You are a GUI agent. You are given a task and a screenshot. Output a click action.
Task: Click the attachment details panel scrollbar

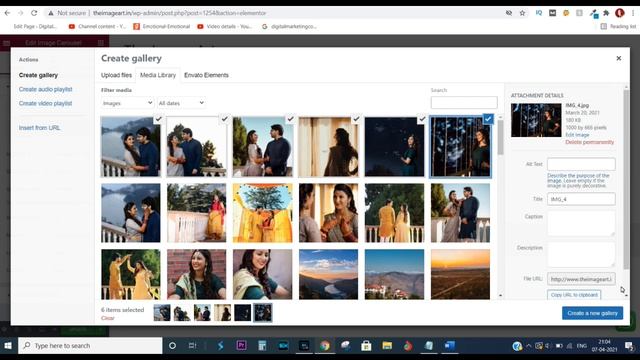coord(626,180)
